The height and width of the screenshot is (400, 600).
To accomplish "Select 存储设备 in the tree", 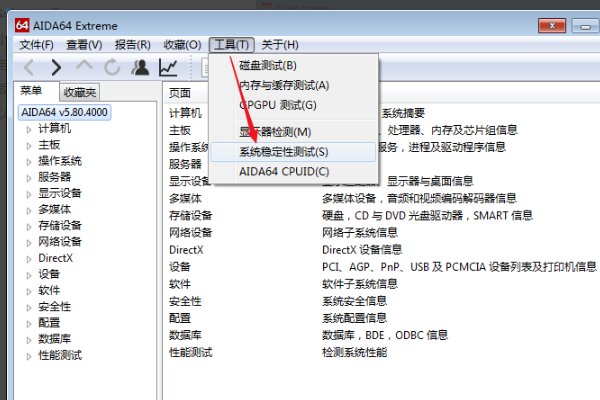I will [x=60, y=225].
